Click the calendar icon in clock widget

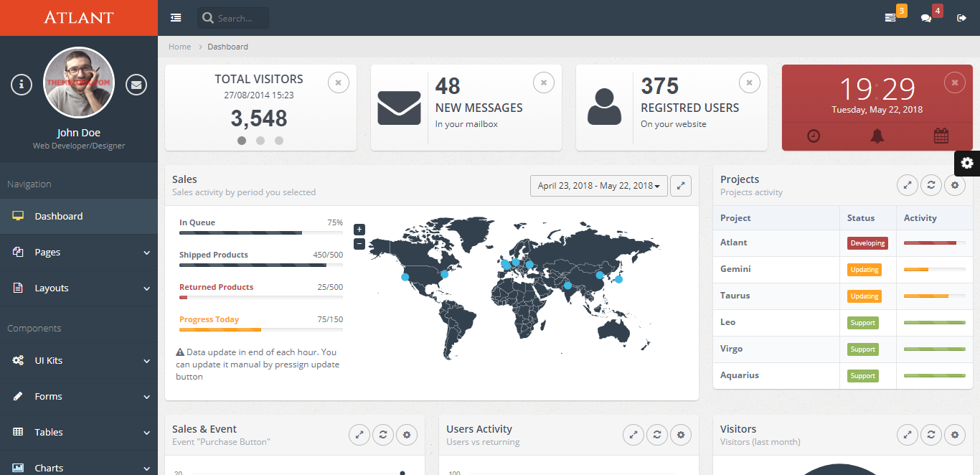pos(941,136)
